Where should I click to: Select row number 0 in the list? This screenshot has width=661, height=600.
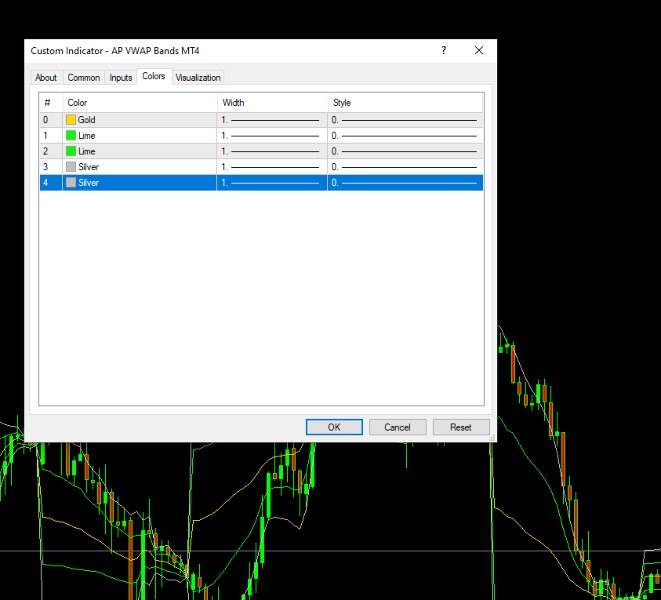pyautogui.click(x=46, y=120)
